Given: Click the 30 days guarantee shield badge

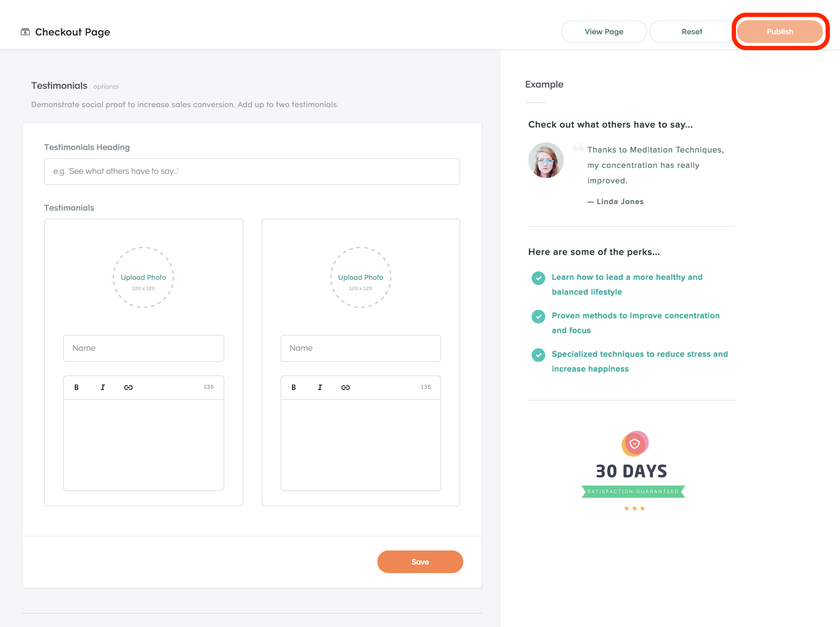Looking at the screenshot, I should coord(635,443).
